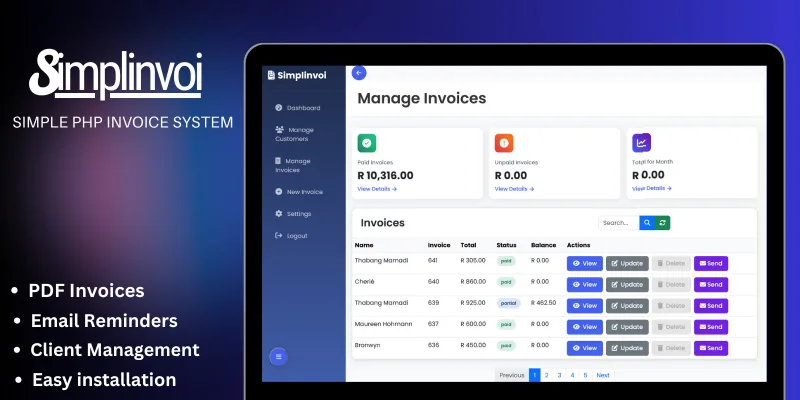Click the Name column header

click(364, 245)
